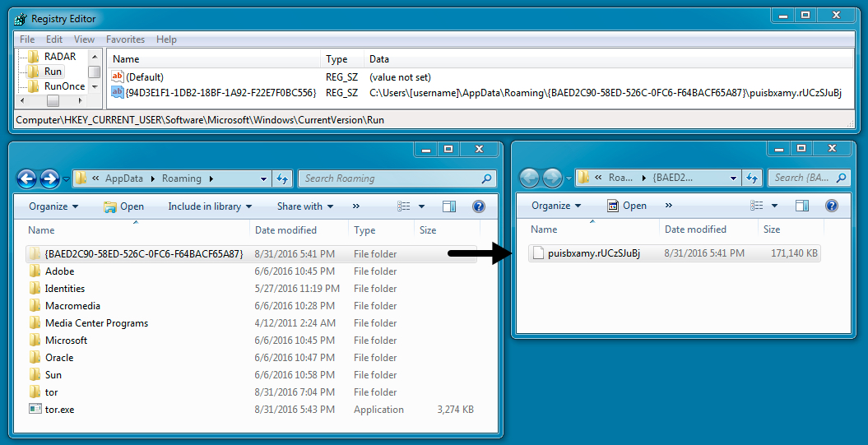Select the {94D3E1F1} registry value entry
The image size is (868, 445).
tap(220, 93)
